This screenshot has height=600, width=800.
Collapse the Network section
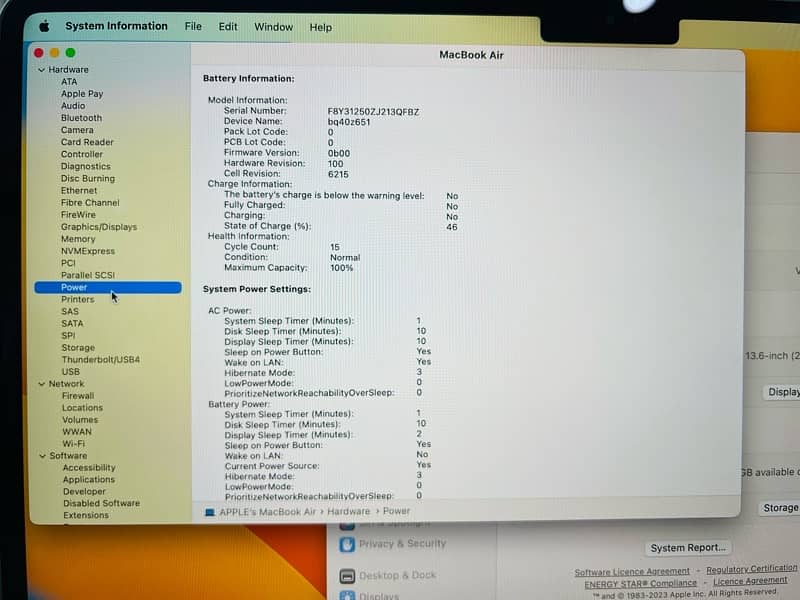pos(41,384)
